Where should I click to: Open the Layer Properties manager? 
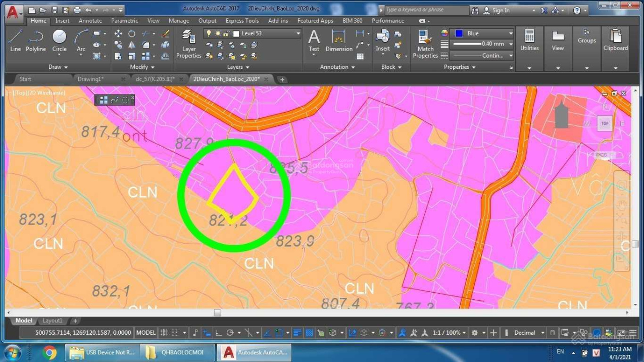(x=188, y=44)
